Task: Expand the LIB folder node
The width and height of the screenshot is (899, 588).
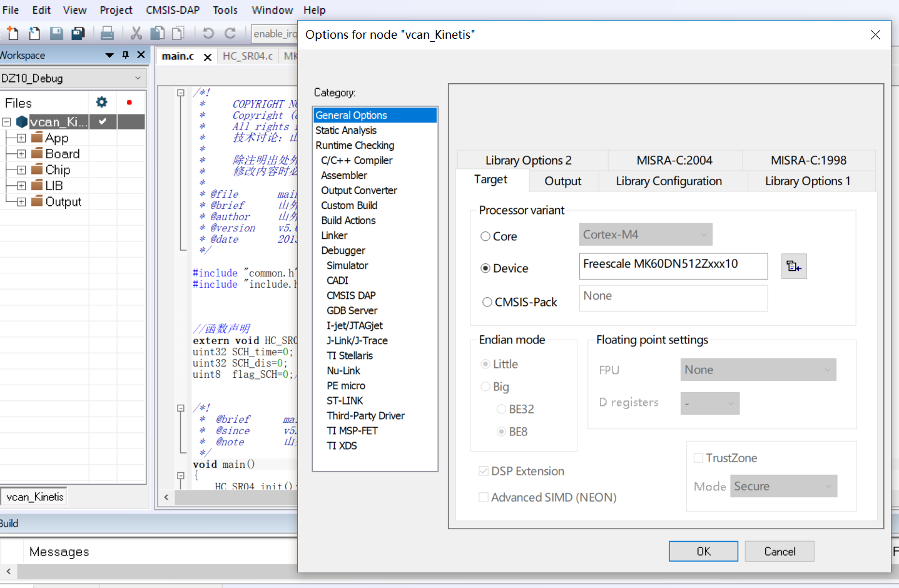Action: (x=21, y=186)
